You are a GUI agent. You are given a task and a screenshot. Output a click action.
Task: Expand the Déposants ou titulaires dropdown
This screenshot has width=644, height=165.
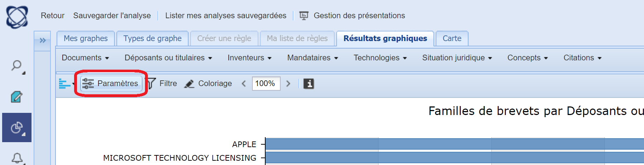click(168, 58)
